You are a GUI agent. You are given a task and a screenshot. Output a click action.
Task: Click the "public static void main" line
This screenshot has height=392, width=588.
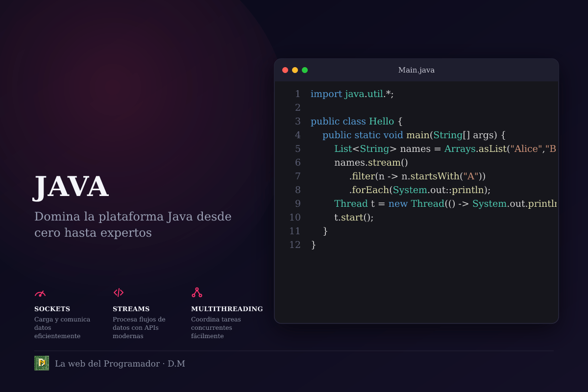pyautogui.click(x=414, y=135)
